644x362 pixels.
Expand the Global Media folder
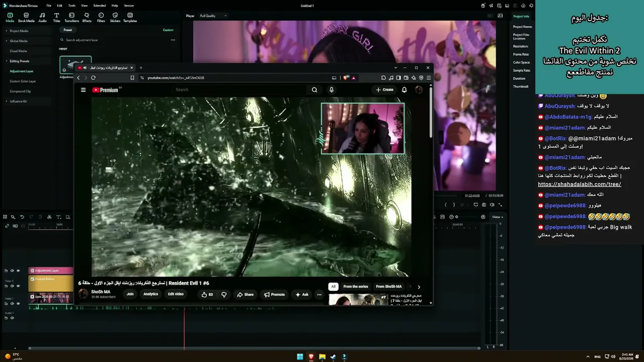(x=6, y=41)
